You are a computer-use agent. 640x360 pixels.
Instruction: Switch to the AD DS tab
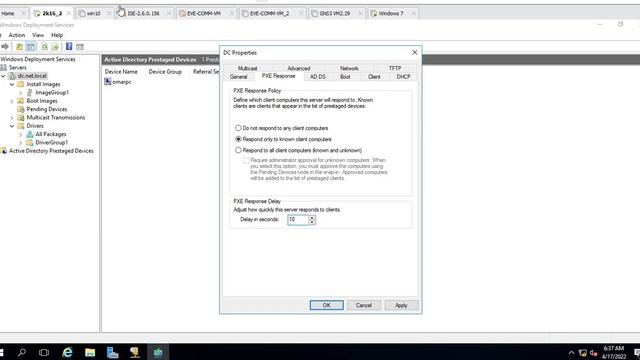point(318,77)
